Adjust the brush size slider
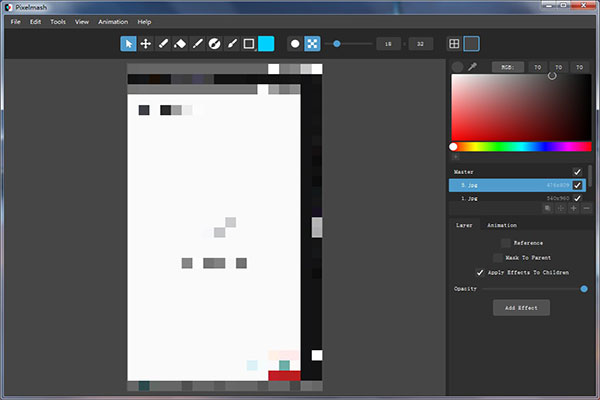This screenshot has width=600, height=400. [x=348, y=44]
